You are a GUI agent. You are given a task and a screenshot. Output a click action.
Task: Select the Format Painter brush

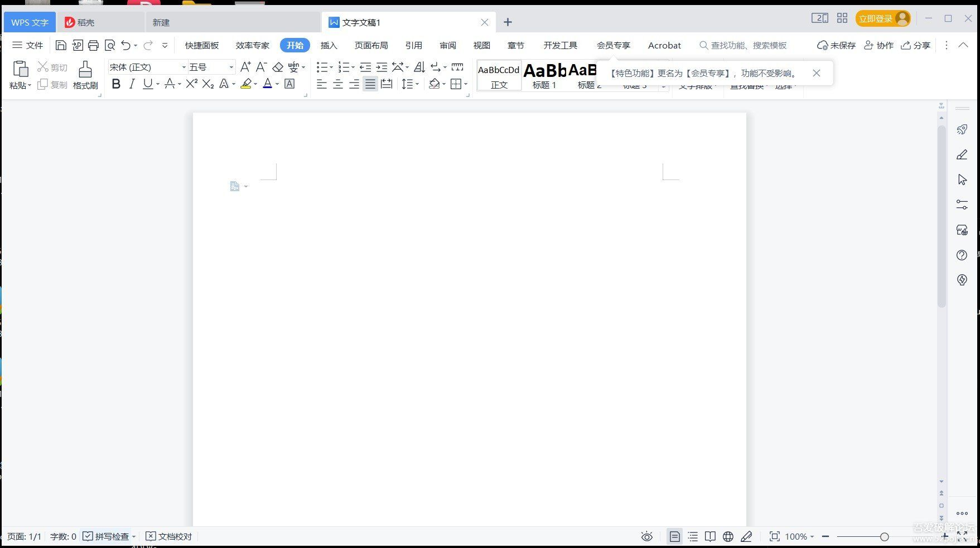coord(85,69)
